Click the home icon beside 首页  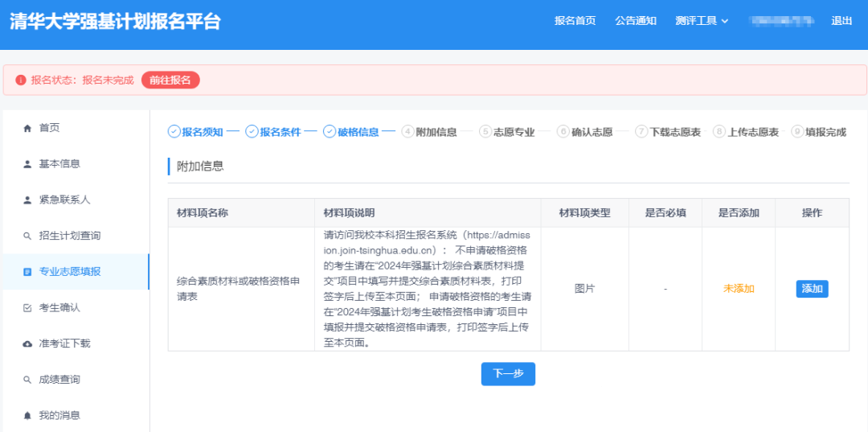[27, 128]
